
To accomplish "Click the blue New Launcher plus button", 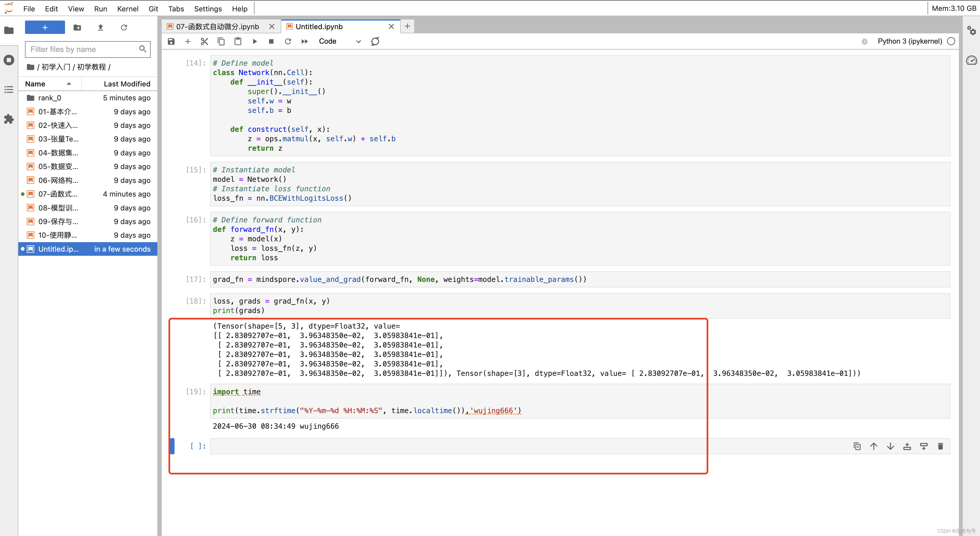I will pyautogui.click(x=45, y=28).
